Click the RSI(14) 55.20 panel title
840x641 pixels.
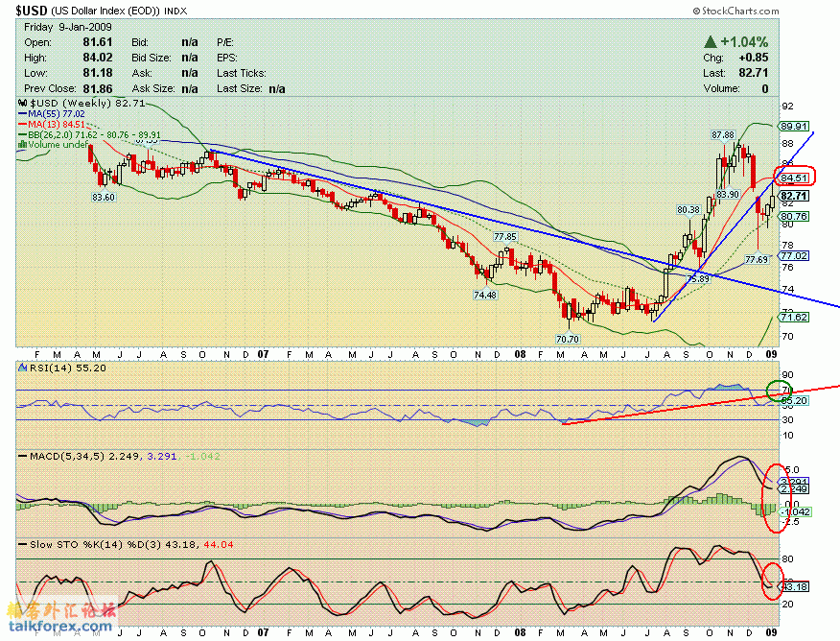tap(67, 368)
